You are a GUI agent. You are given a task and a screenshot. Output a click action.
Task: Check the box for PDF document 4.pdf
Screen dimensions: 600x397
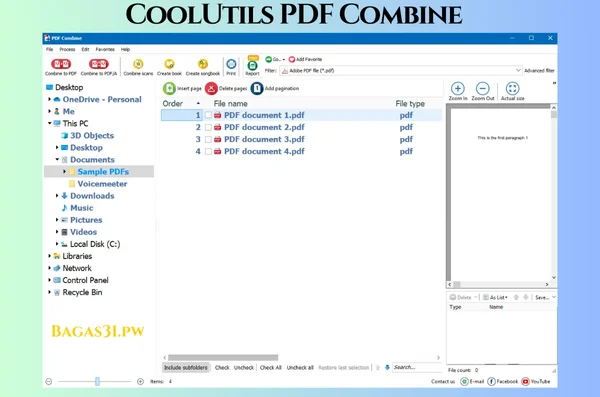pos(208,152)
